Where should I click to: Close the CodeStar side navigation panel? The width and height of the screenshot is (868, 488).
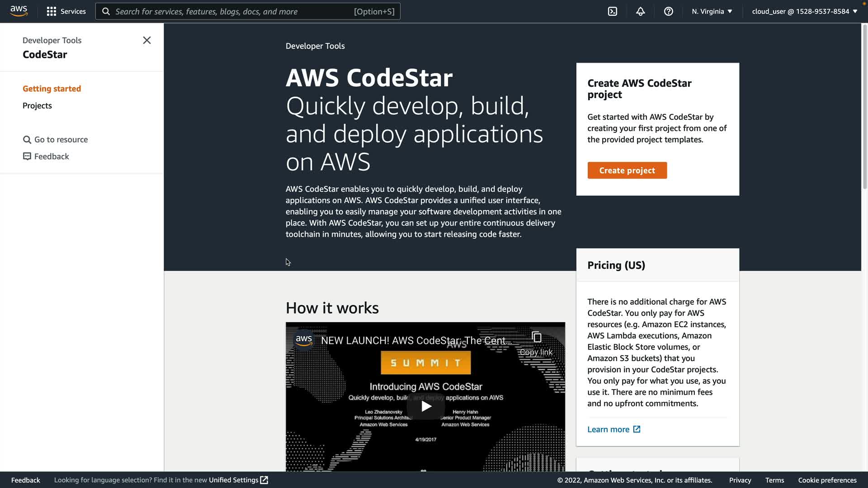(146, 40)
